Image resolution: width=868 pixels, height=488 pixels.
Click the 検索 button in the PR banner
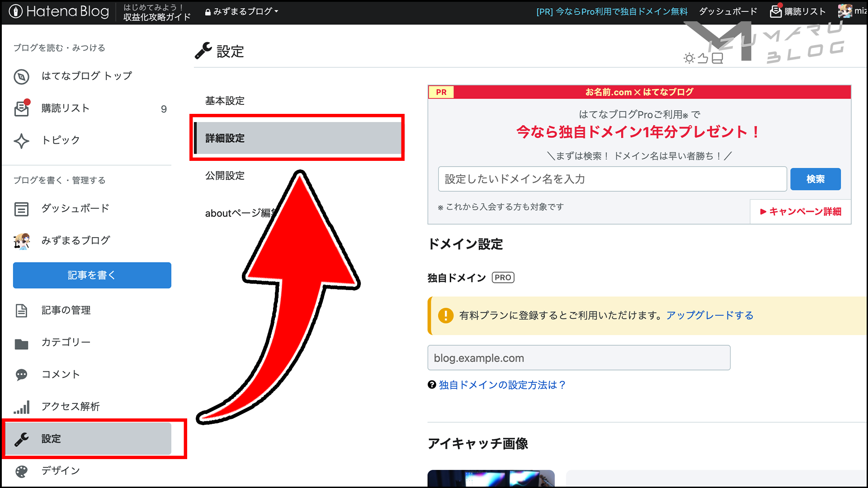(x=815, y=179)
